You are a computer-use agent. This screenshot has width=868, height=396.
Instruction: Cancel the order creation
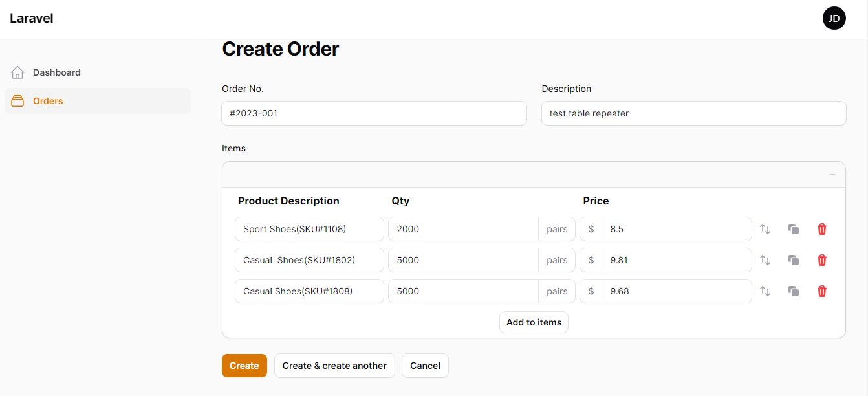click(x=425, y=366)
